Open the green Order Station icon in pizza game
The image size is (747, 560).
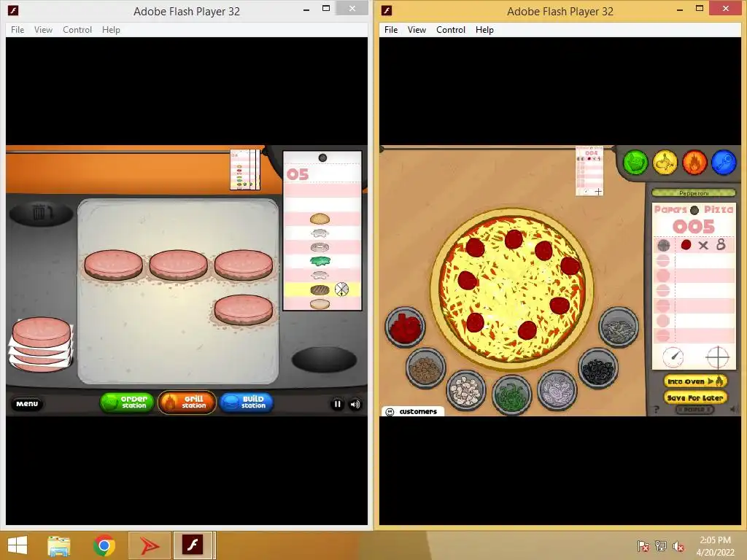[635, 163]
